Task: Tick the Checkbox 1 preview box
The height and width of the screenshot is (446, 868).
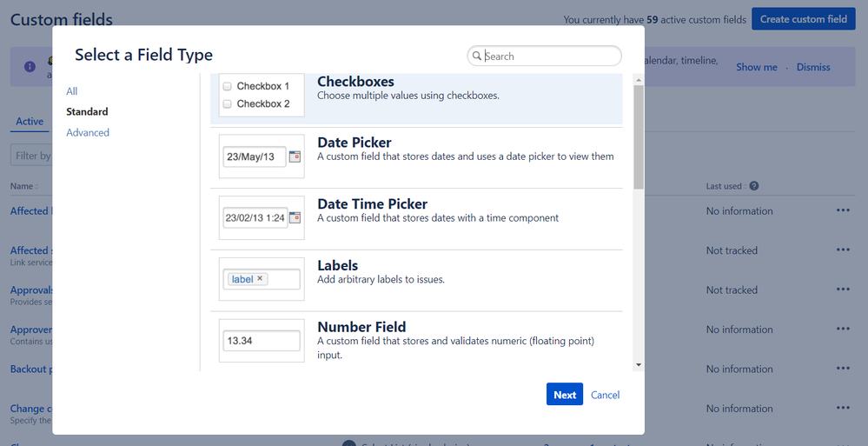Action: (x=227, y=86)
